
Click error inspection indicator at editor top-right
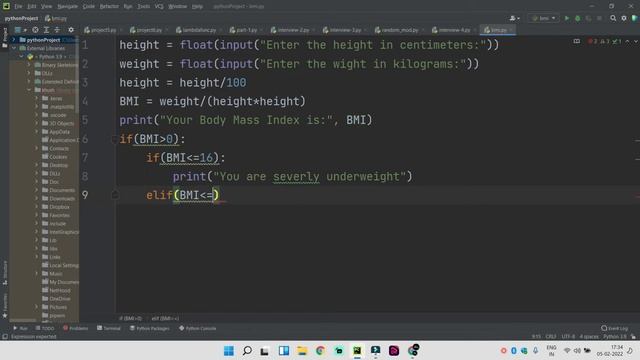tap(592, 41)
